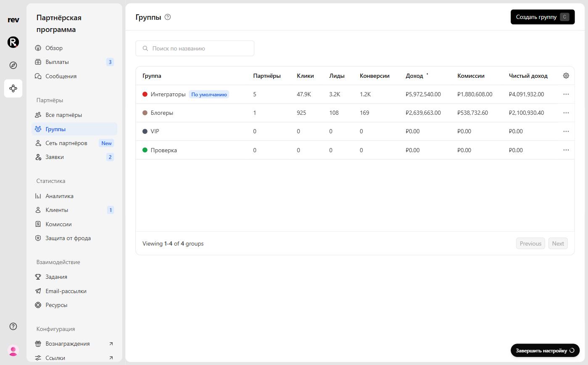Open Ресурсы in sidebar
The height and width of the screenshot is (365, 588).
coord(74,305)
